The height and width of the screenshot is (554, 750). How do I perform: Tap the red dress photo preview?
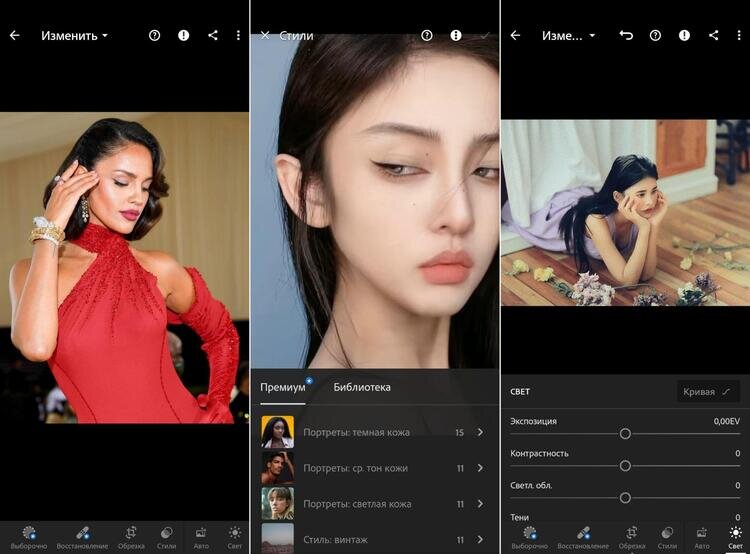tap(124, 268)
